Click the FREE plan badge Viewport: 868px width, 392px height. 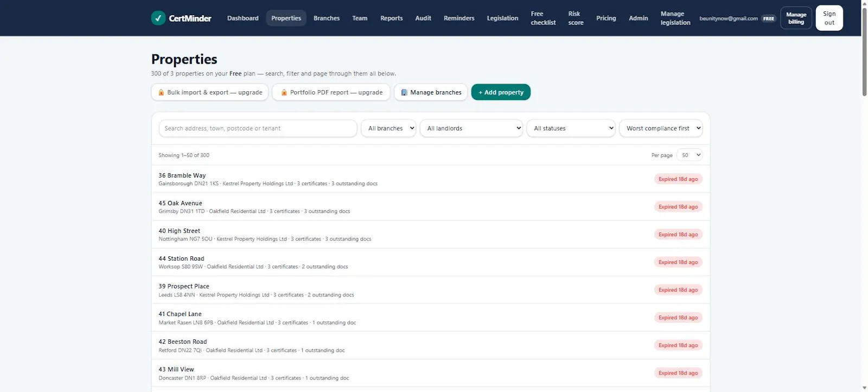[769, 18]
